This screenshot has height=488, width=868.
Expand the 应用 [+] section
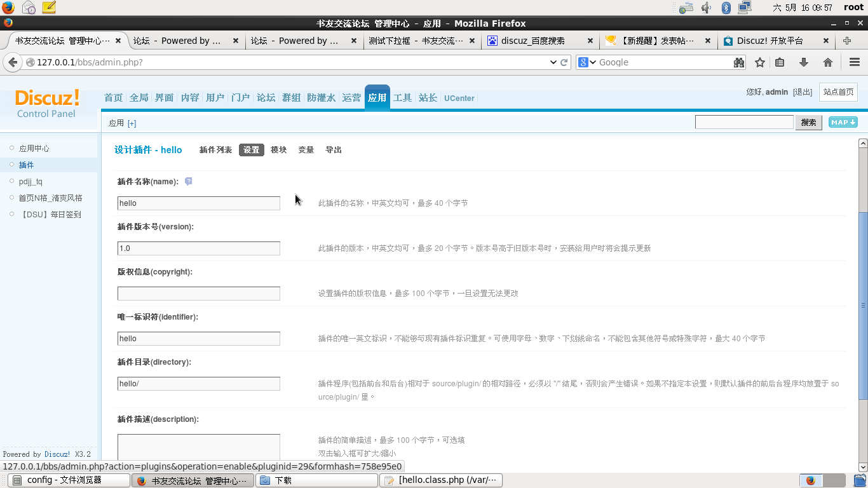132,123
